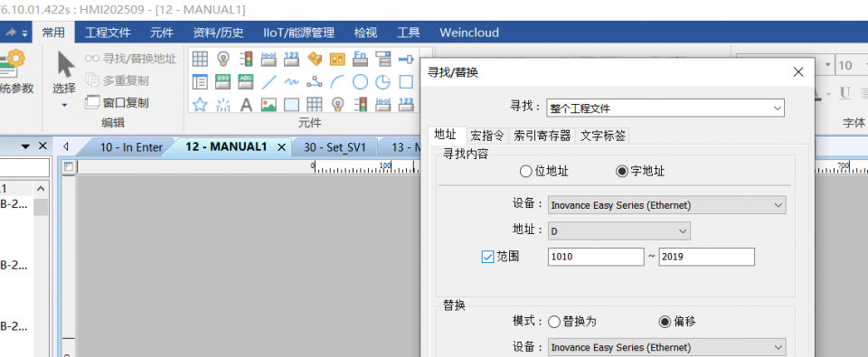
Task: Select the pie chart shape tool
Action: pyautogui.click(x=383, y=82)
